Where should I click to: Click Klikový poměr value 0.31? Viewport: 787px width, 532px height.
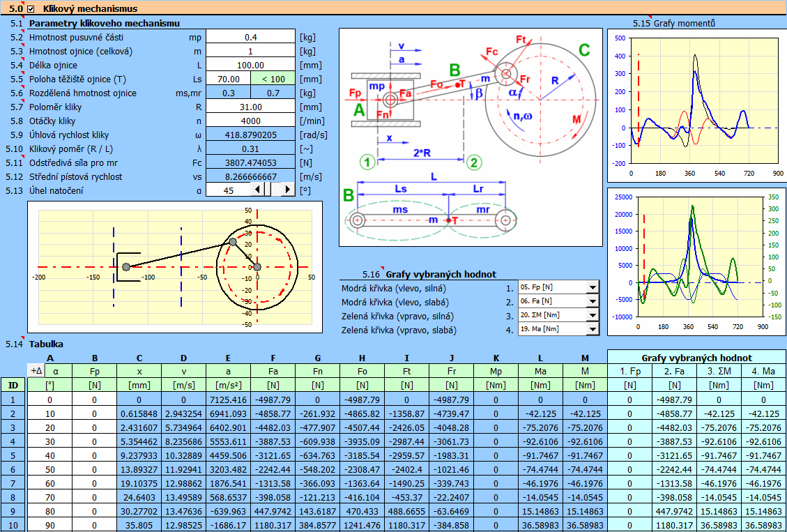(x=251, y=149)
